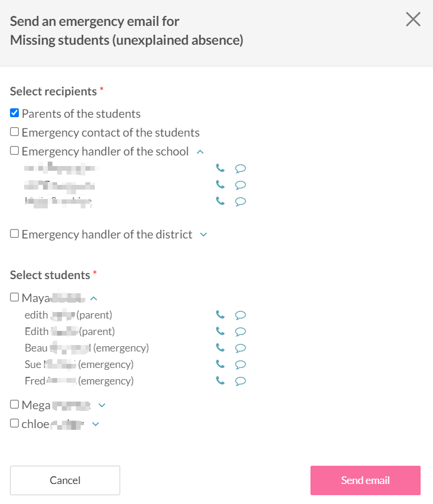This screenshot has width=433, height=504.
Task: Collapse Emergency handler of the school list
Action: (200, 152)
